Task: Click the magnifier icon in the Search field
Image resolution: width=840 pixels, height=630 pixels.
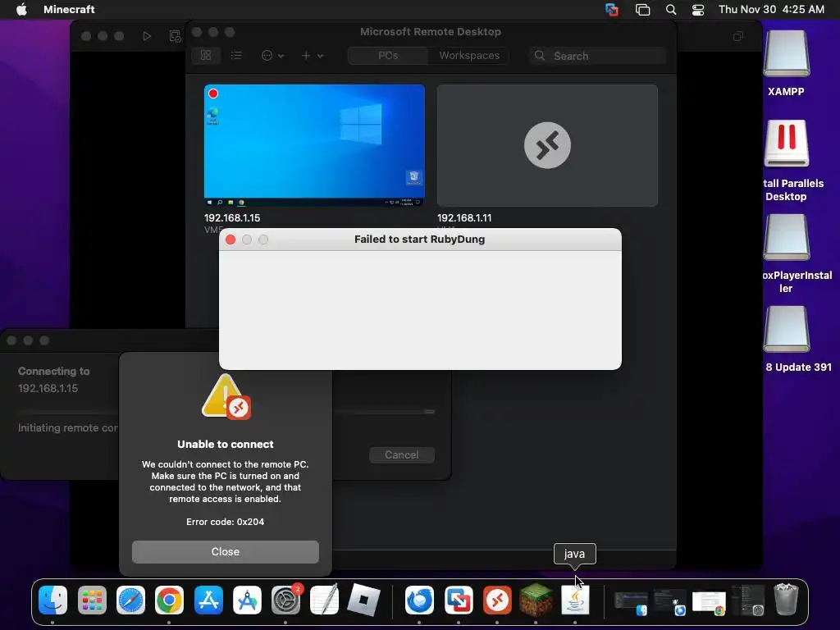Action: click(540, 56)
